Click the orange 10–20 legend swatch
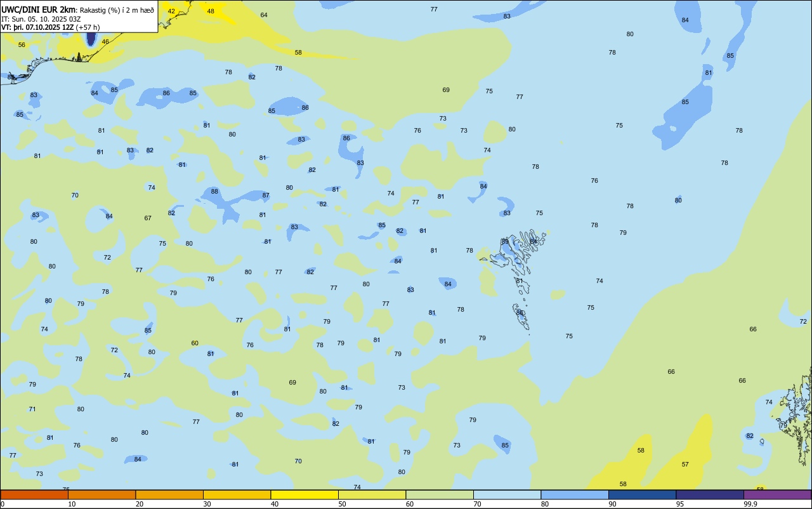The image size is (812, 509). click(101, 494)
